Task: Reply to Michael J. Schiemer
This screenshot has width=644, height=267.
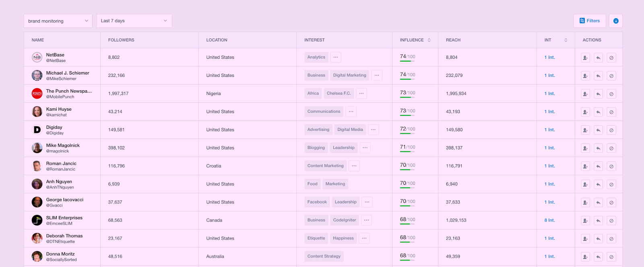Action: [599, 76]
